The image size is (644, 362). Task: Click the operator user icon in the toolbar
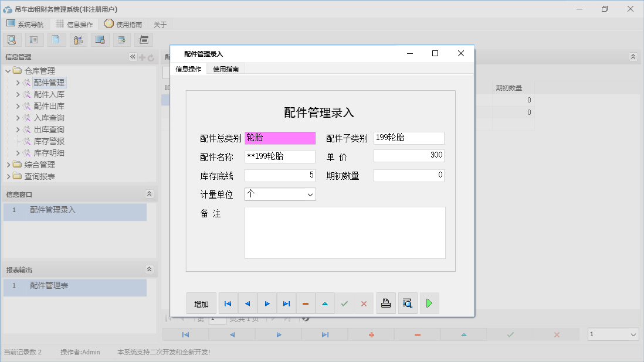tap(78, 39)
